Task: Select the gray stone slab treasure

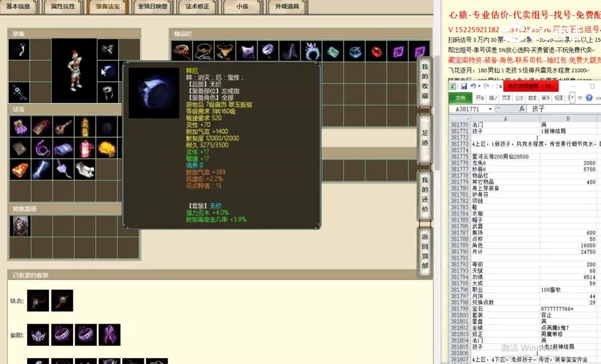Action: point(20,148)
